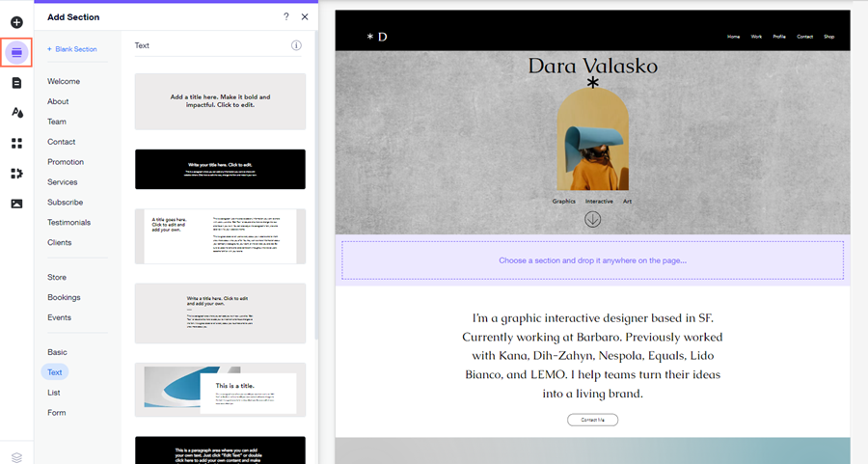Viewport: 868px width, 464px height.
Task: Select the Events section category
Action: click(x=59, y=317)
